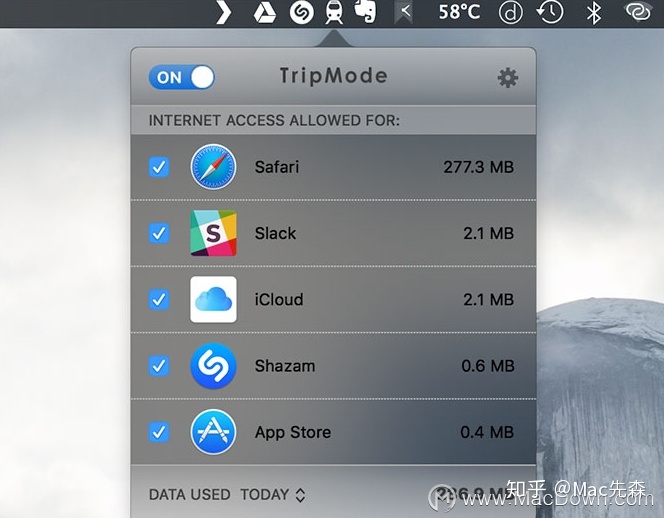
Task: Turn off the TripMode ON switch
Action: (x=182, y=77)
